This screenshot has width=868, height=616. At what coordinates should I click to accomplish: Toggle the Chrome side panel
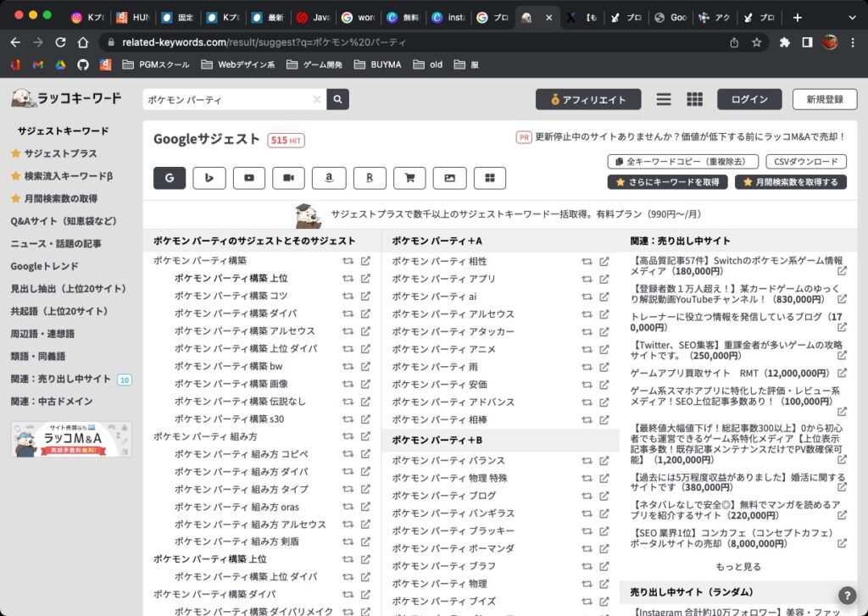808,42
